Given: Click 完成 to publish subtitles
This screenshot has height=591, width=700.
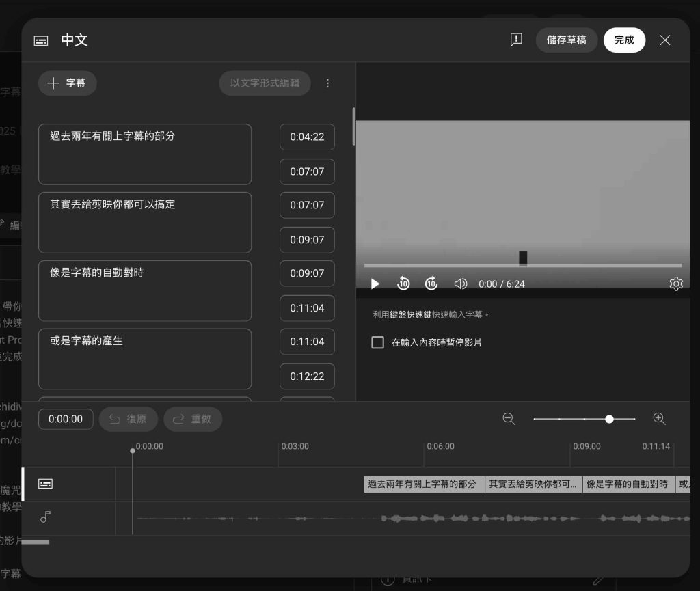Looking at the screenshot, I should click(x=624, y=40).
